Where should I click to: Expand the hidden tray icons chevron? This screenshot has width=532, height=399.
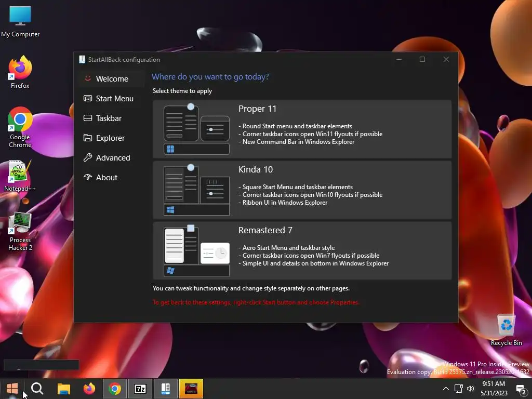point(446,389)
